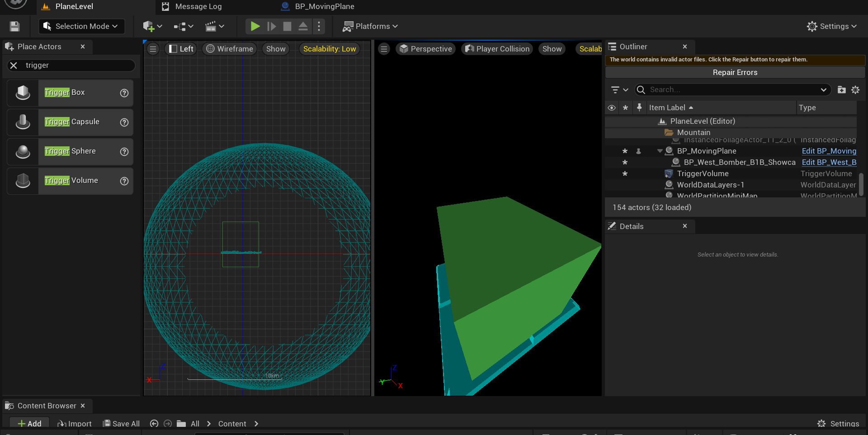Switch to the Message Log tab
The width and height of the screenshot is (868, 435).
point(198,6)
